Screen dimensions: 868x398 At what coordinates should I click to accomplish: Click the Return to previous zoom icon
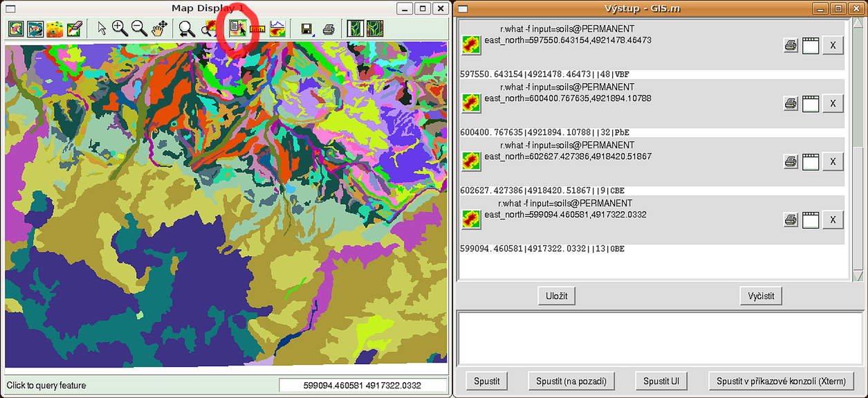[x=187, y=29]
